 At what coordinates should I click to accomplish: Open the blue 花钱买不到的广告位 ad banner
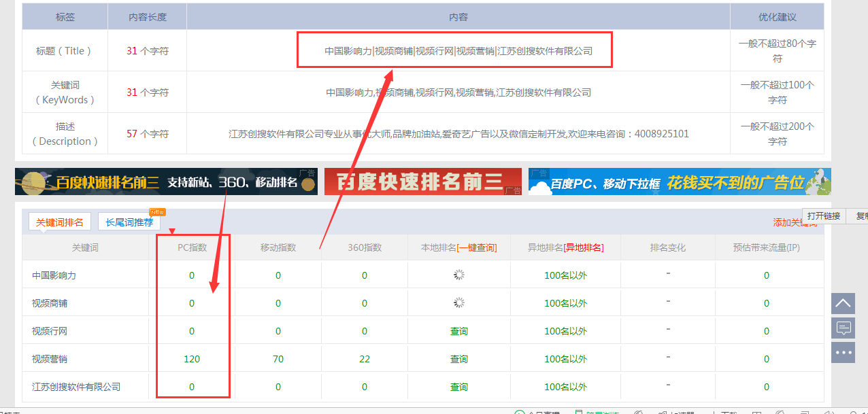pos(680,182)
